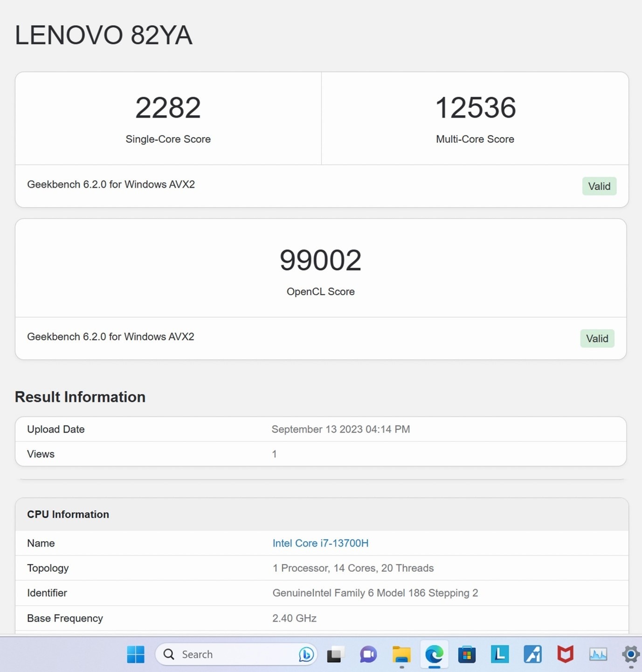Follow the Intel Core i7-13700H link
642x672 pixels.
pyautogui.click(x=321, y=543)
